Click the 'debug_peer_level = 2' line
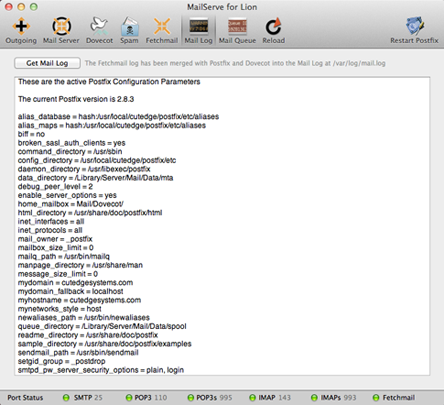This screenshot has height=405, width=444. 55,186
